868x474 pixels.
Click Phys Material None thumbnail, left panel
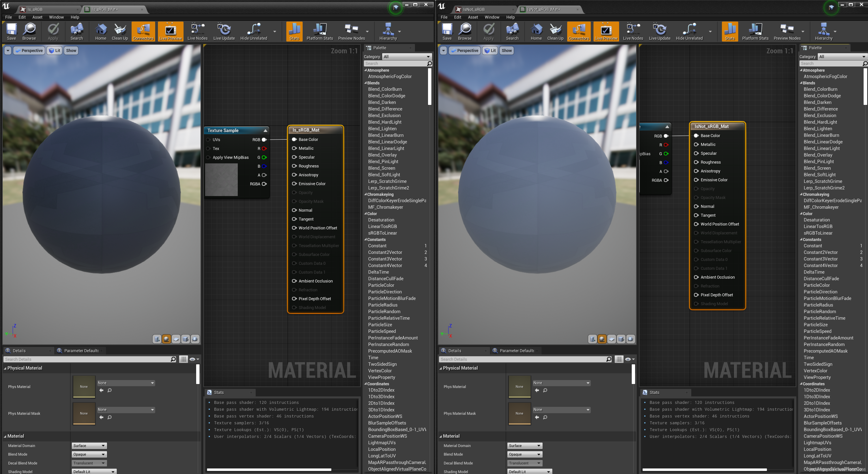[84, 386]
